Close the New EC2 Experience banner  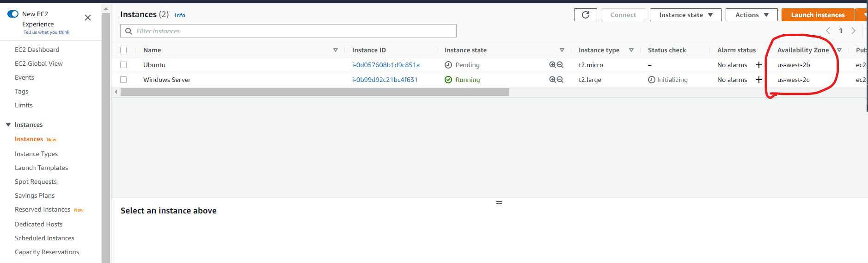[x=88, y=18]
